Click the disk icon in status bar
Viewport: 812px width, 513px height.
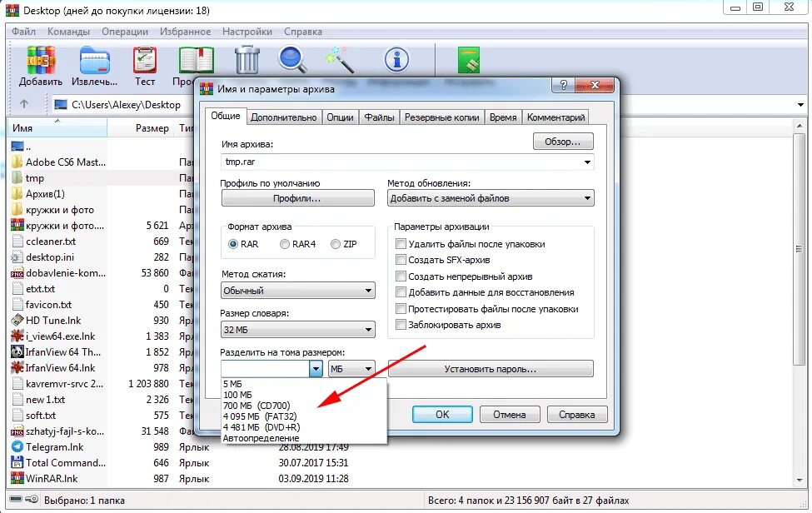16,500
